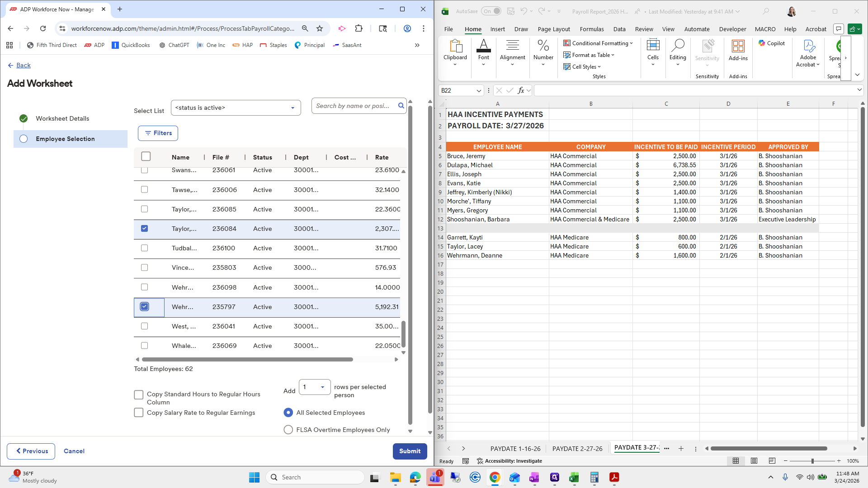Click the Excel zoom slider handle

812,461
